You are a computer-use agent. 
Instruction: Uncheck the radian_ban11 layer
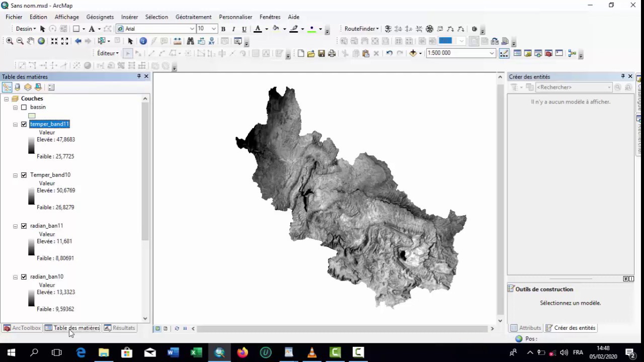point(24,226)
